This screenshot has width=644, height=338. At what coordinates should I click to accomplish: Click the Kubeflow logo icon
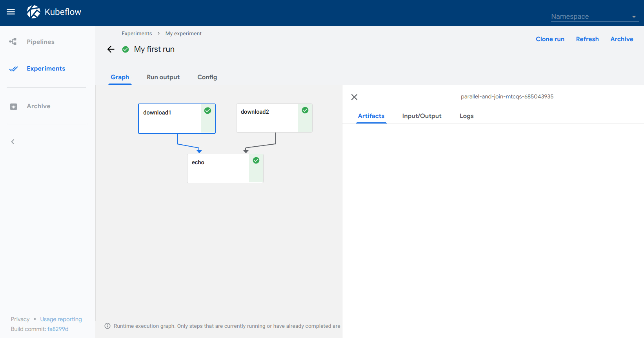[34, 12]
